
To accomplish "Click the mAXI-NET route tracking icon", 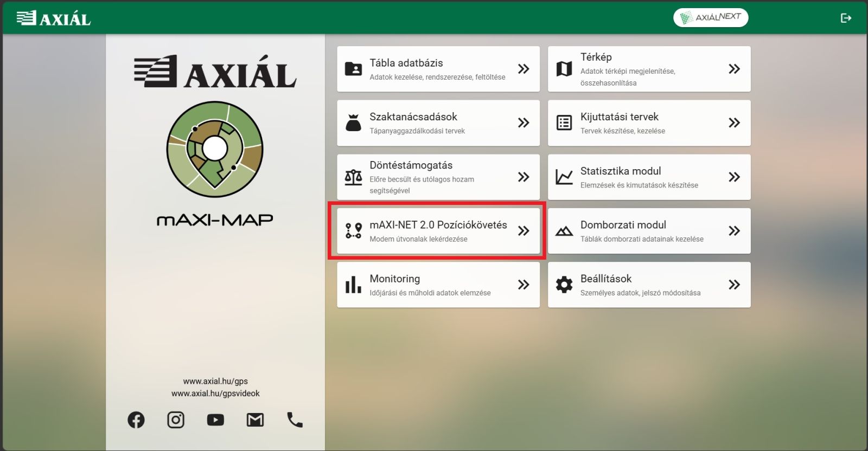I will (x=354, y=231).
